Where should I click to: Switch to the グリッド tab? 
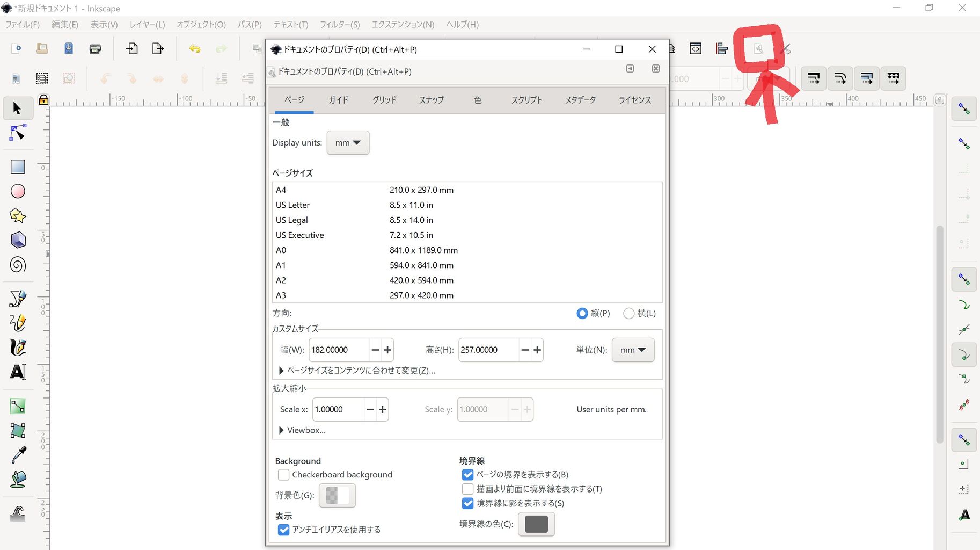pyautogui.click(x=384, y=100)
